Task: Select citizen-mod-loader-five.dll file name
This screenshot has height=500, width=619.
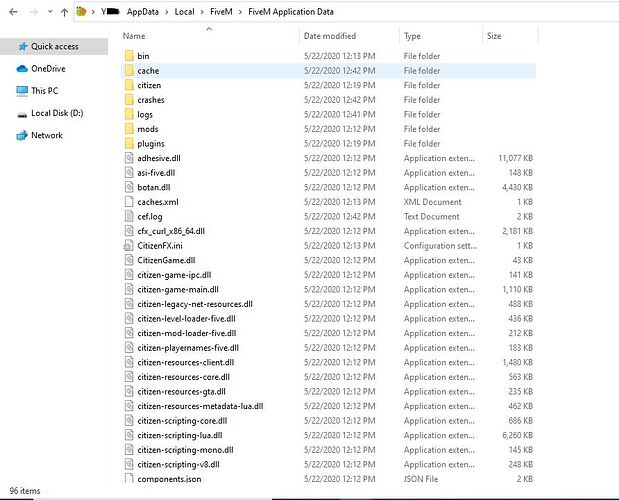Action: pyautogui.click(x=187, y=333)
